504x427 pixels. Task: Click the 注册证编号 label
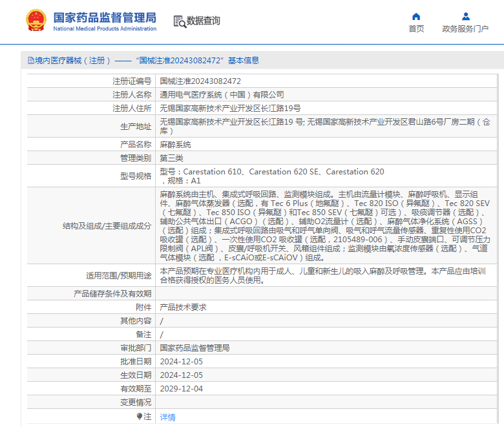point(132,81)
